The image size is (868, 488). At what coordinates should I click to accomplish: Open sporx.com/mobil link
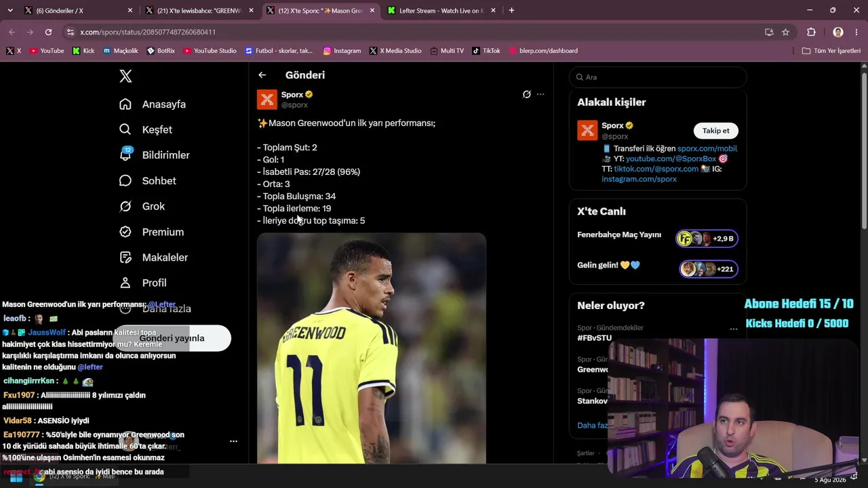tap(707, 148)
